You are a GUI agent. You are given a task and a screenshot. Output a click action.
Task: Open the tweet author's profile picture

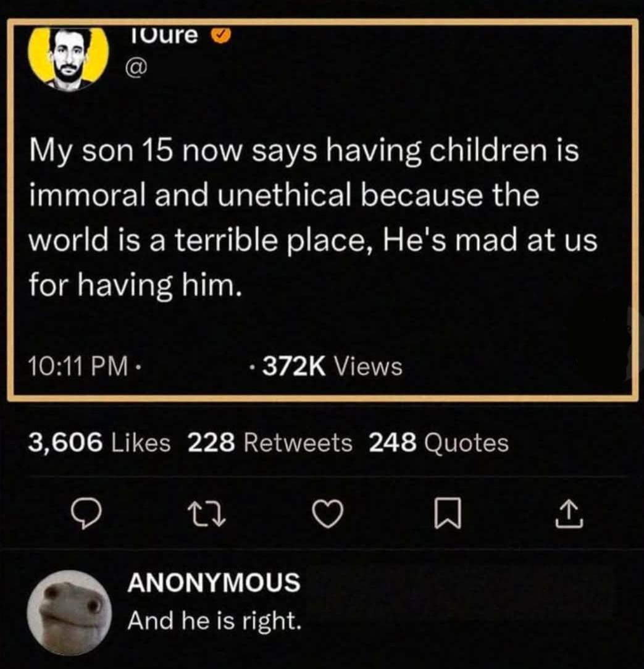[69, 57]
